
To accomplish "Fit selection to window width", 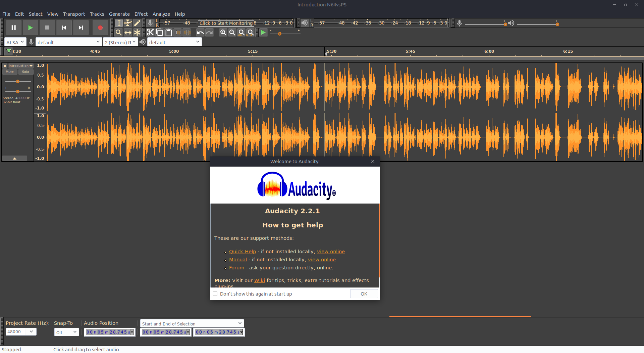I will pos(241,33).
